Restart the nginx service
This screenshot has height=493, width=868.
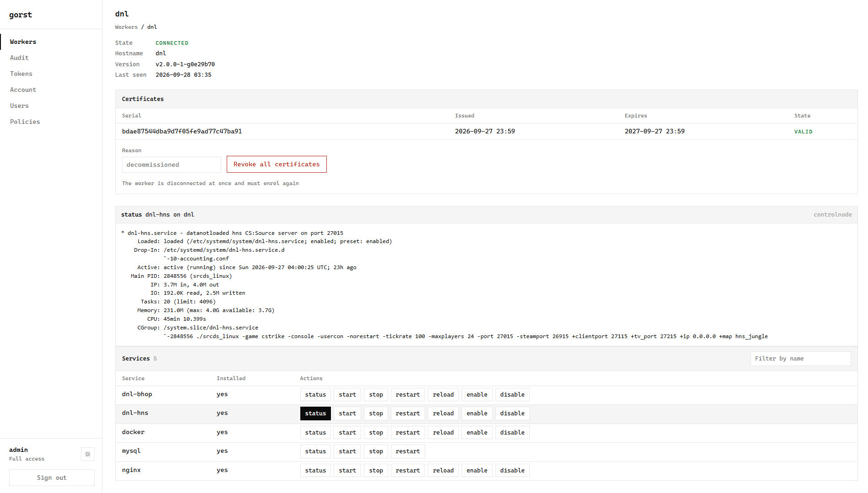(408, 471)
